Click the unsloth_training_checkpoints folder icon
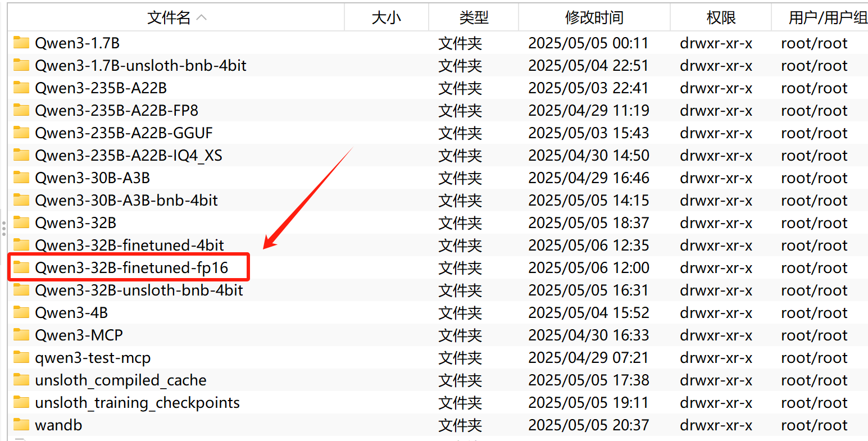Image resolution: width=868 pixels, height=441 pixels. coord(21,402)
